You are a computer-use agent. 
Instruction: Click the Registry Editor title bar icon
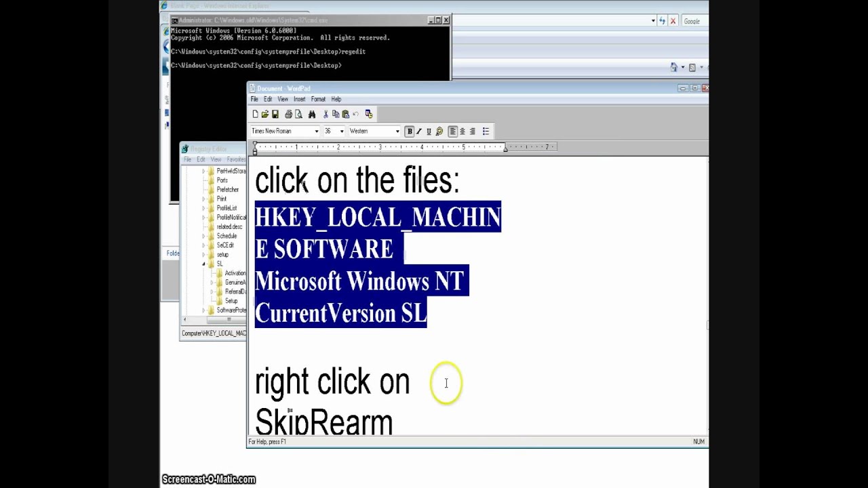[185, 149]
